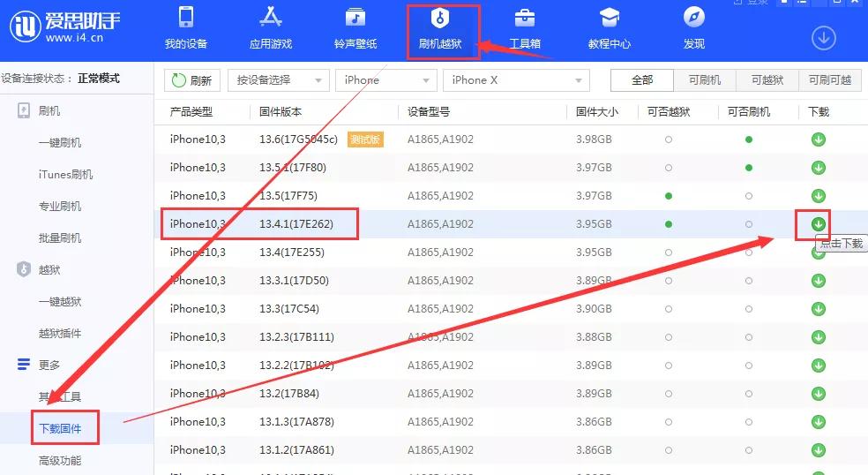
Task: Open 专业刷机 in the sidebar
Action: coord(60,207)
